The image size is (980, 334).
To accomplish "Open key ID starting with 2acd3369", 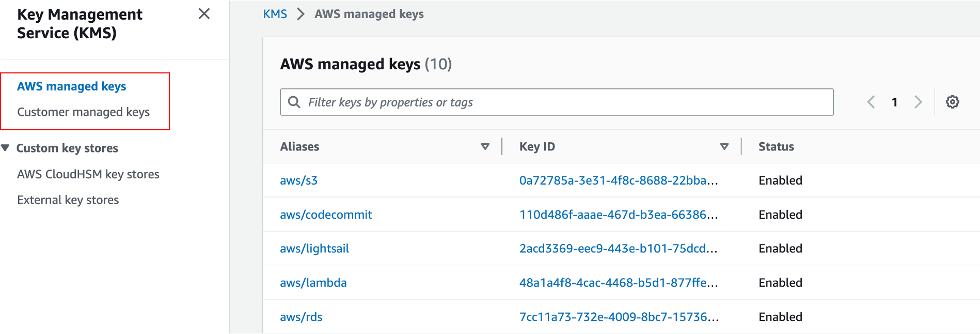I will 619,249.
